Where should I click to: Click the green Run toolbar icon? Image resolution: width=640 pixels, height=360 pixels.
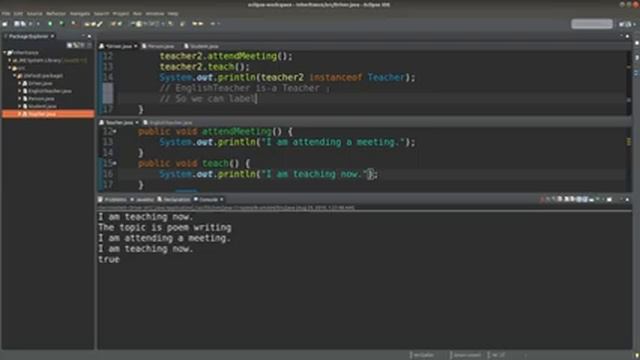point(62,24)
